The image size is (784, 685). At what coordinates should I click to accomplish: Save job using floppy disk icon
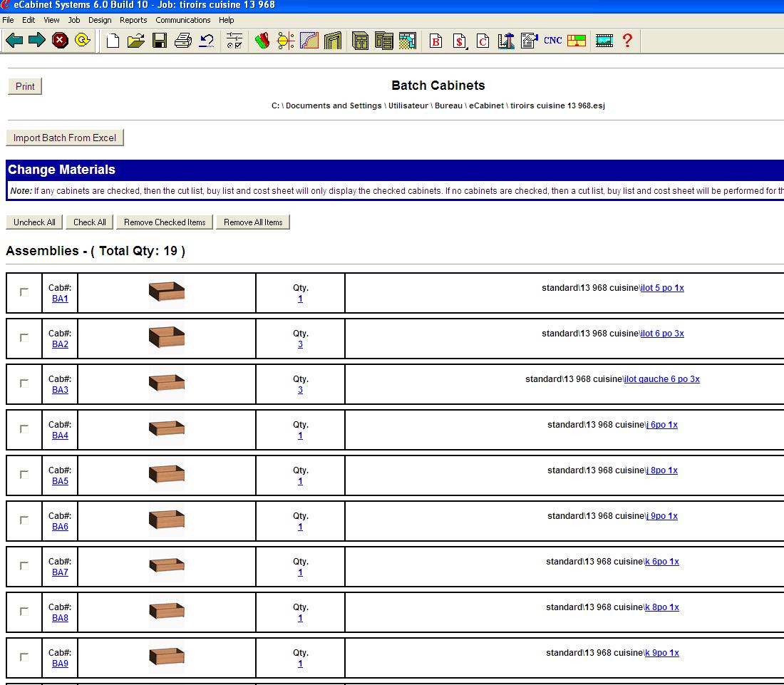click(x=160, y=41)
